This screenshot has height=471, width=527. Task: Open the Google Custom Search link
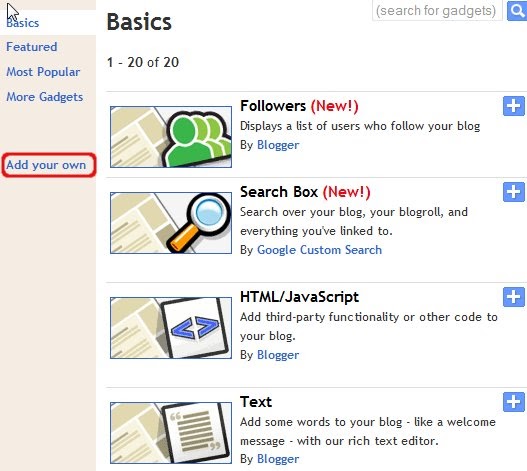coord(319,250)
